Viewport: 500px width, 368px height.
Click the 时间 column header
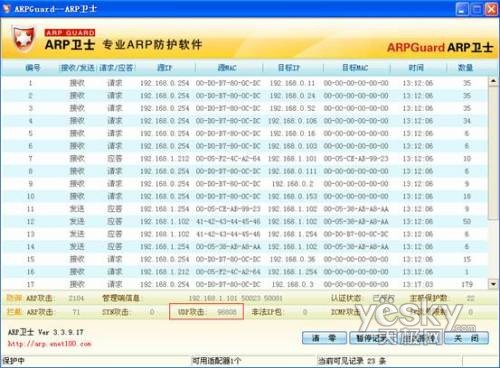coord(416,68)
